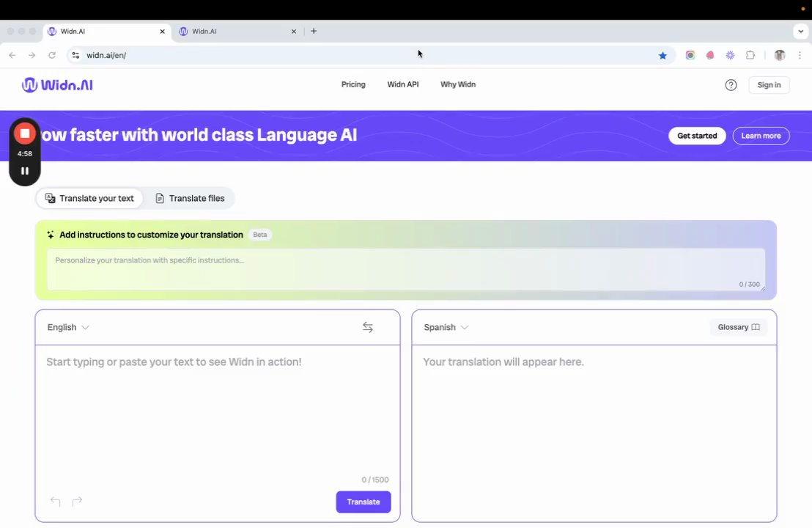
Task: Click the undo arrow in source panel
Action: tap(56, 501)
